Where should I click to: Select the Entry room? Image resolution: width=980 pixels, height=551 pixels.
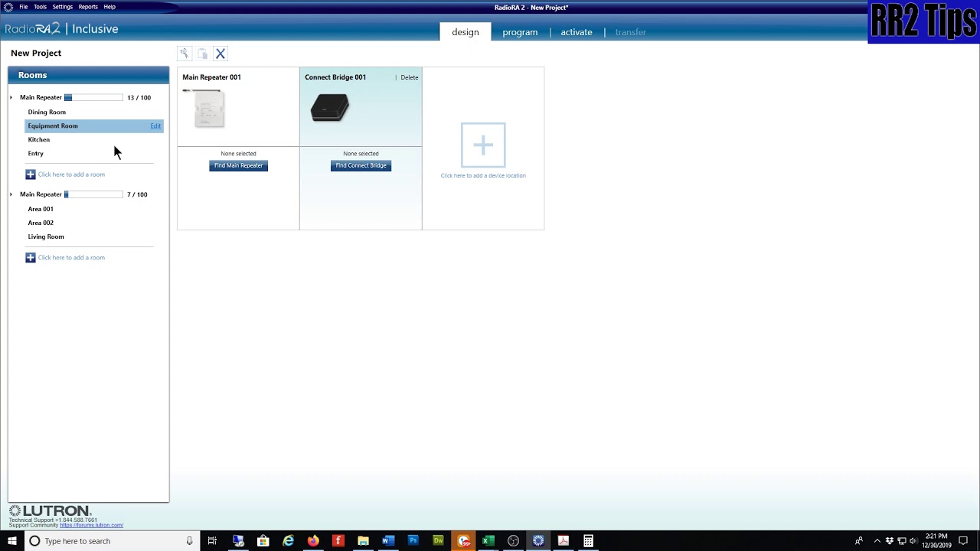coord(36,154)
